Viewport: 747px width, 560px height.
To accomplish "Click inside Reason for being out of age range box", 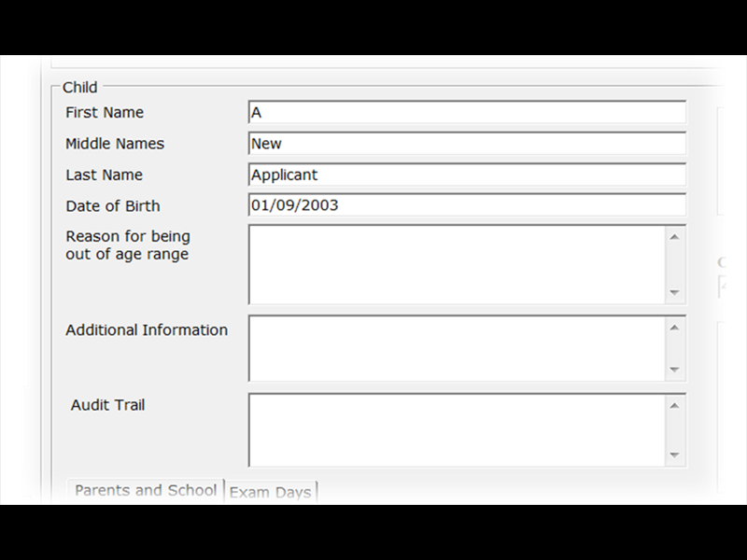I will (x=457, y=264).
